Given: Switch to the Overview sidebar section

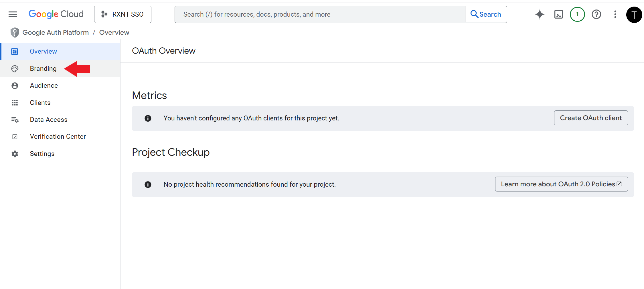Looking at the screenshot, I should tap(43, 51).
